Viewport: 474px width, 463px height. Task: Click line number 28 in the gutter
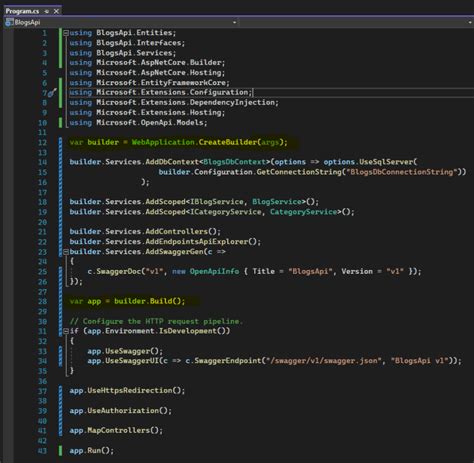tap(43, 302)
